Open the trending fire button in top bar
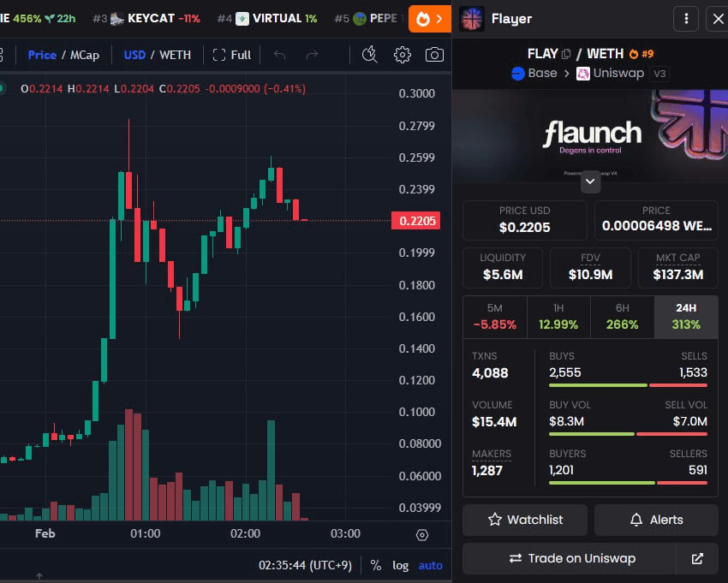728x583 pixels. coord(429,19)
